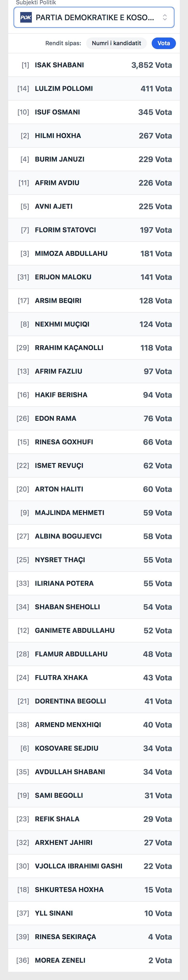Viewport: 188px width, 980px height.
Task: Select VJOLLCA IBRAHIMI GASHI entry
Action: coord(94,866)
